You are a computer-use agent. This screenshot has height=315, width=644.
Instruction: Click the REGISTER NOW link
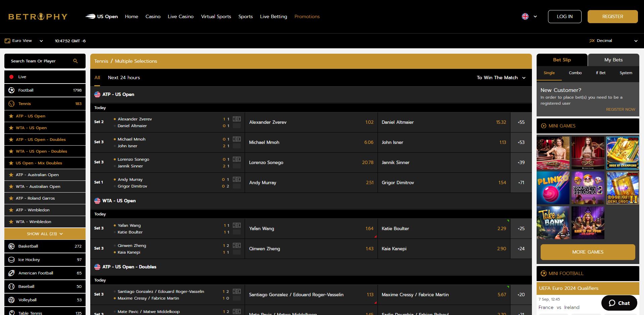[621, 109]
